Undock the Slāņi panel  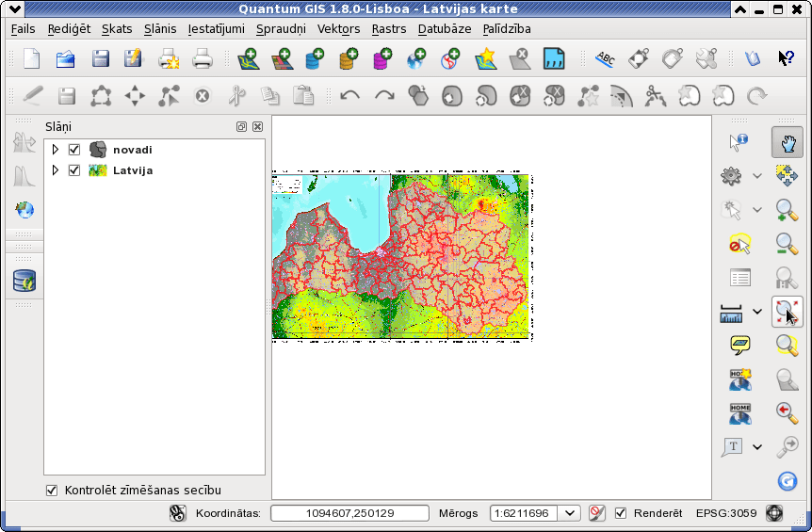click(x=241, y=127)
